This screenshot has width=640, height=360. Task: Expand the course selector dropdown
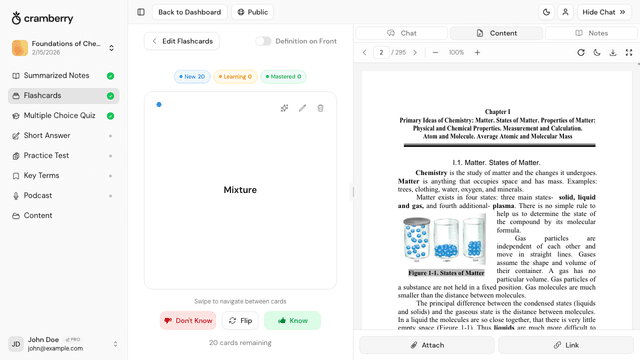tap(111, 48)
